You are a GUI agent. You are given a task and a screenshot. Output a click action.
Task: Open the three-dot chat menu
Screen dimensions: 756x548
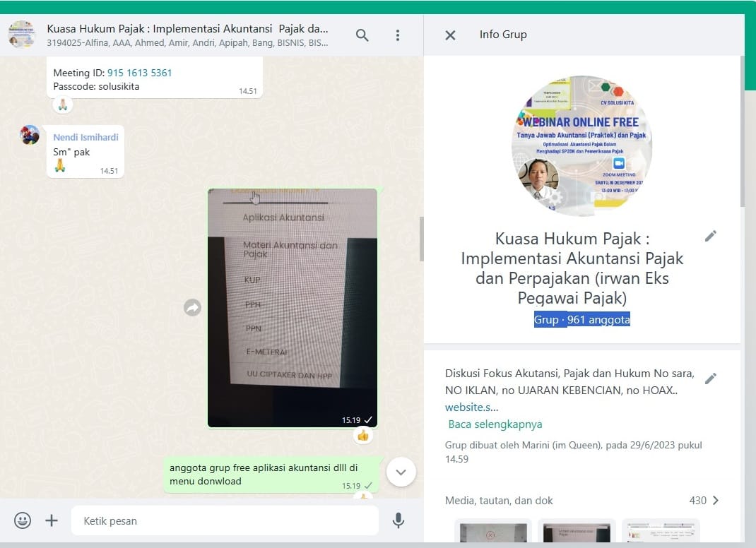[398, 35]
